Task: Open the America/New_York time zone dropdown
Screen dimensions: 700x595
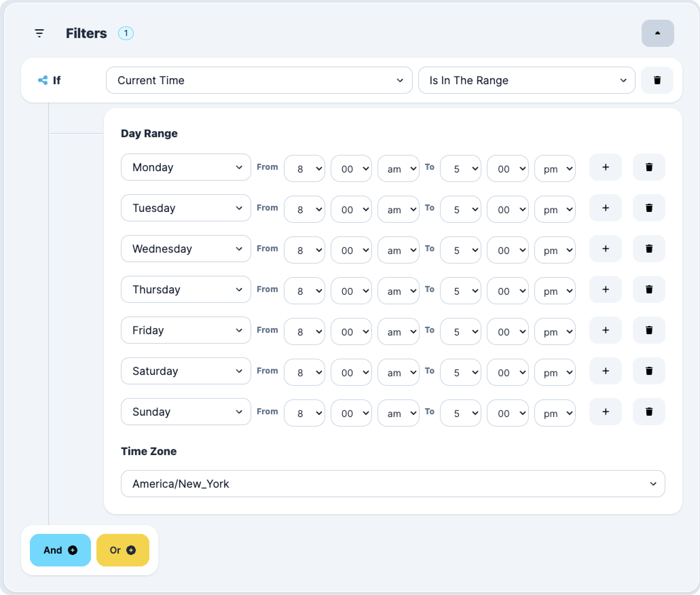Action: [393, 484]
